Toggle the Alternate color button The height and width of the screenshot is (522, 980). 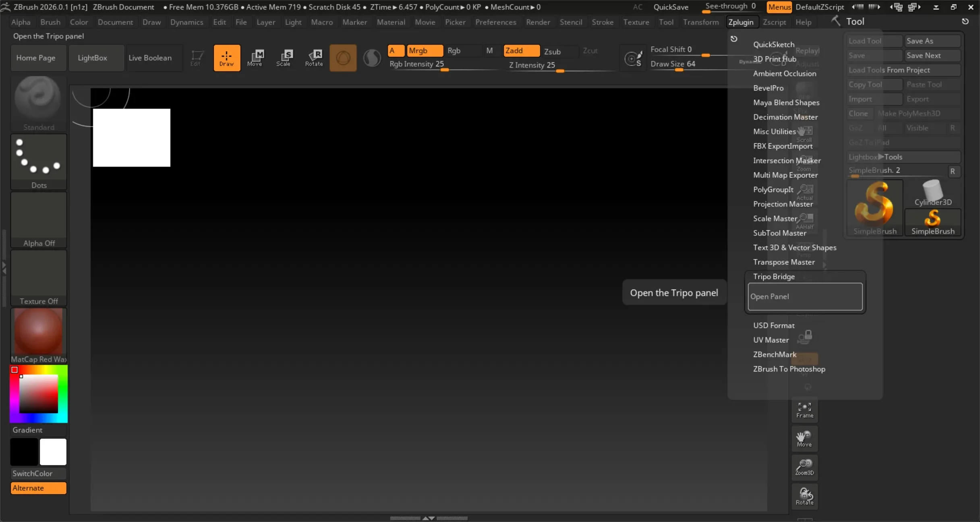tap(39, 488)
